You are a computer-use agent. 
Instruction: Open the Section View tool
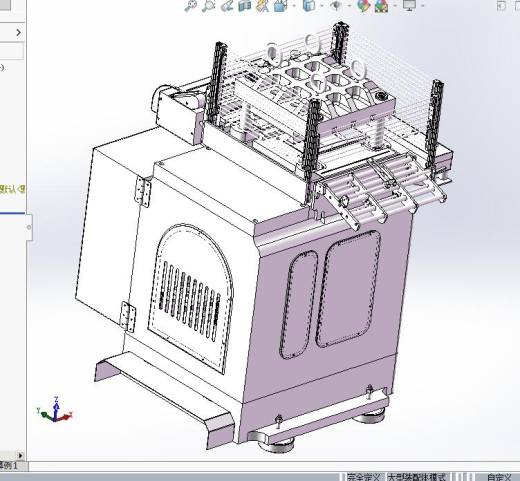click(245, 6)
